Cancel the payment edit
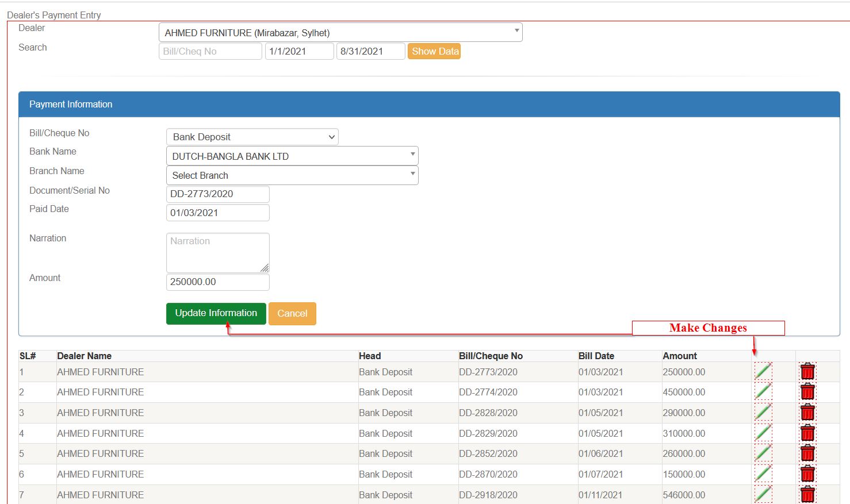Image resolution: width=850 pixels, height=504 pixels. (292, 314)
